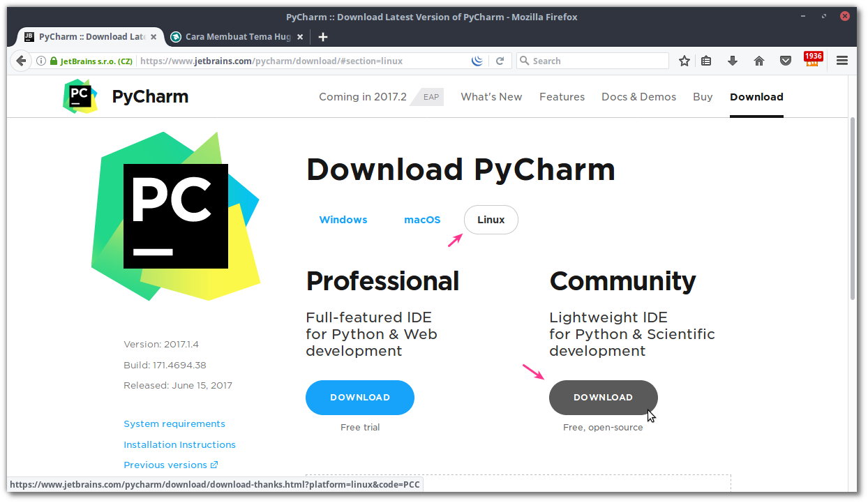Select the Linux platform option
The height and width of the screenshot is (503, 868).
point(491,219)
